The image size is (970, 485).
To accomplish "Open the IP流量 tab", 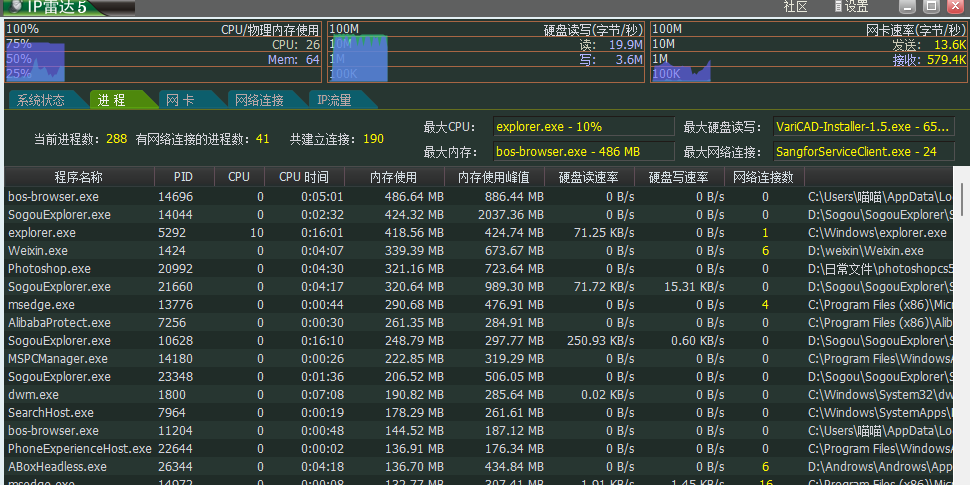I will coord(334,100).
